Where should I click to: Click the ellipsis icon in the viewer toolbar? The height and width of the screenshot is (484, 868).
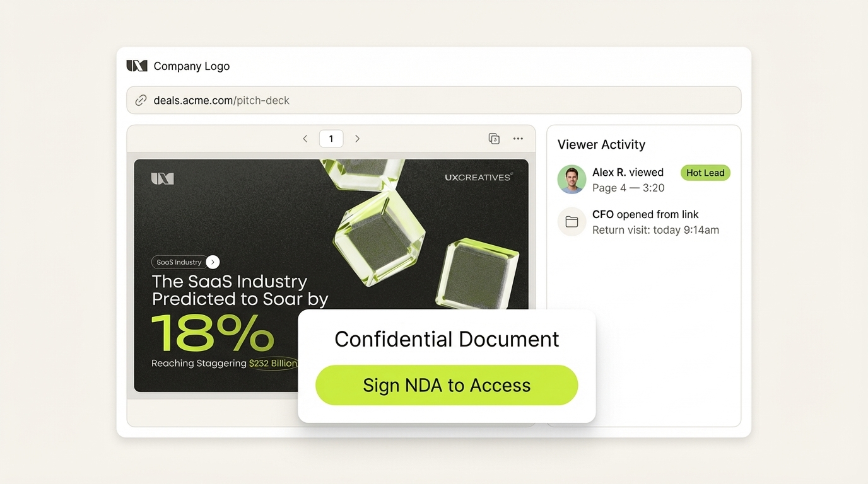point(518,138)
